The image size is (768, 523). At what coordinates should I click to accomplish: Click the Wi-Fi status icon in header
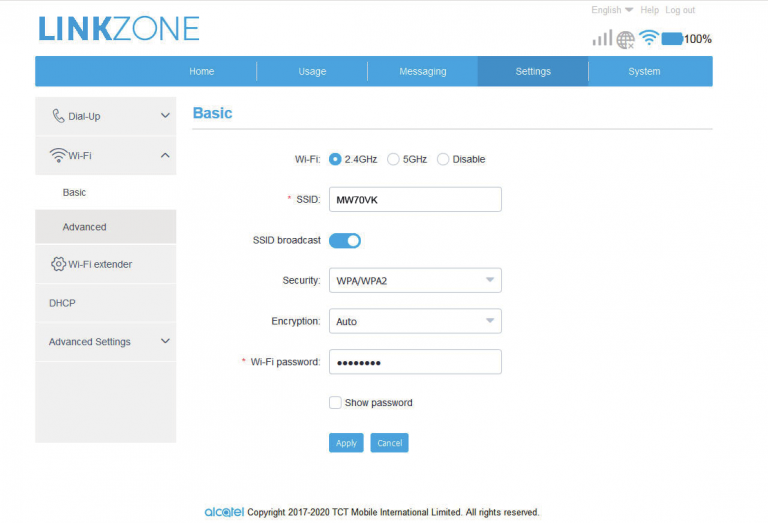click(649, 38)
